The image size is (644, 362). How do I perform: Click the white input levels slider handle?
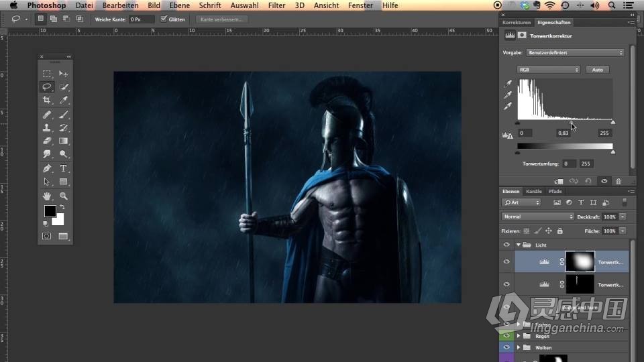[x=612, y=122]
